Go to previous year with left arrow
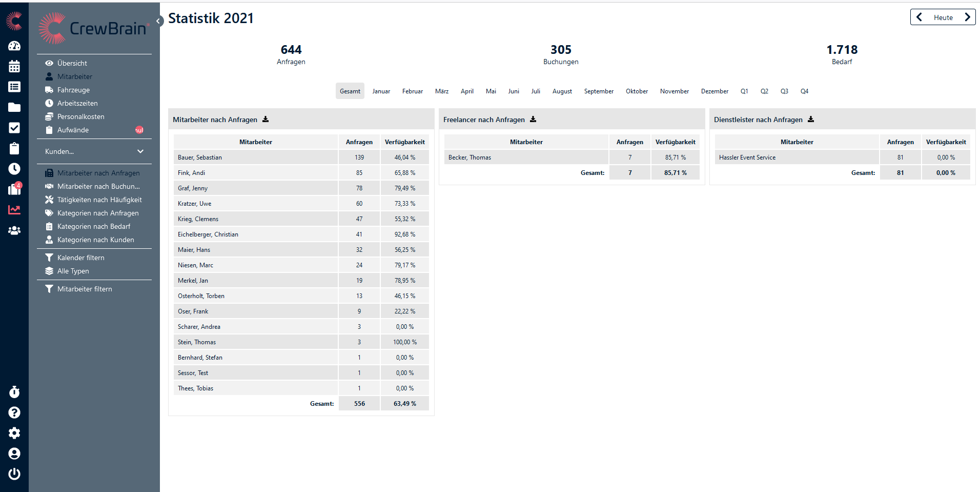 click(x=920, y=17)
